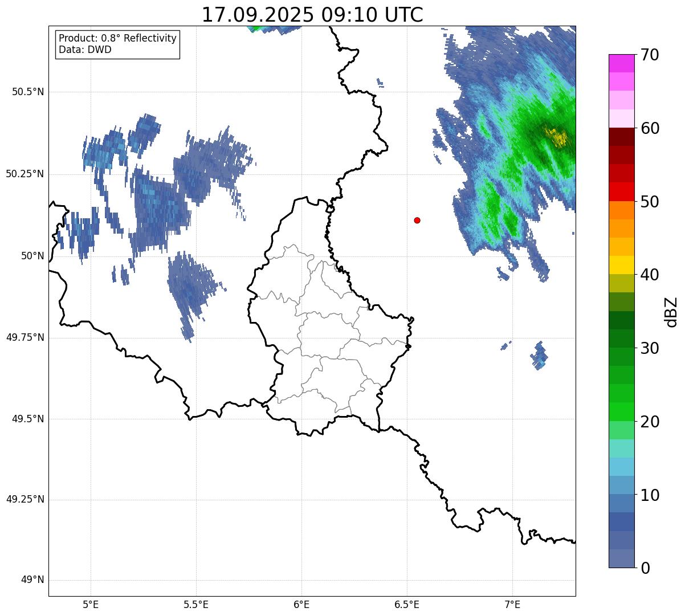This screenshot has height=616, width=685.
Task: Click the colorbar tick label 40
Action: (650, 275)
